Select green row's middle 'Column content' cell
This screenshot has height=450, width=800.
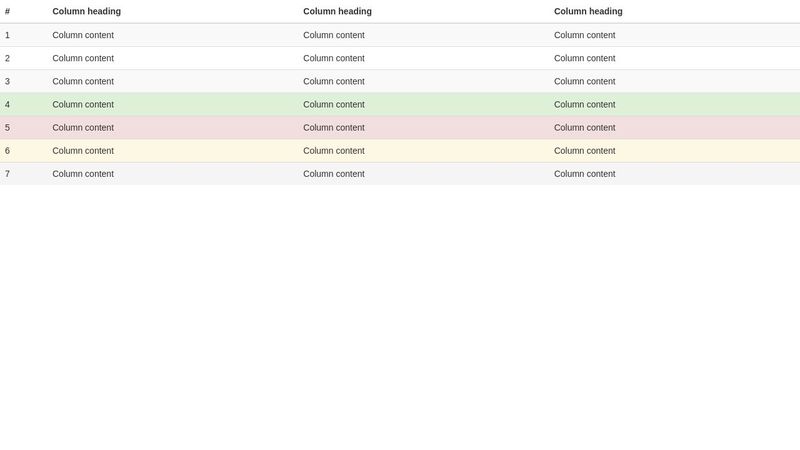[334, 104]
